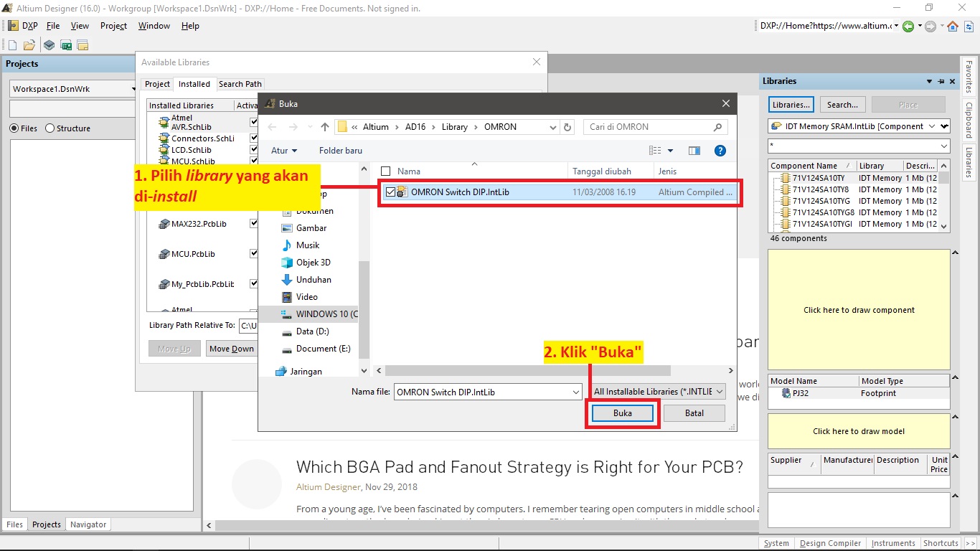The width and height of the screenshot is (980, 551).
Task: Expand the address path history dropdown
Action: point(552,127)
